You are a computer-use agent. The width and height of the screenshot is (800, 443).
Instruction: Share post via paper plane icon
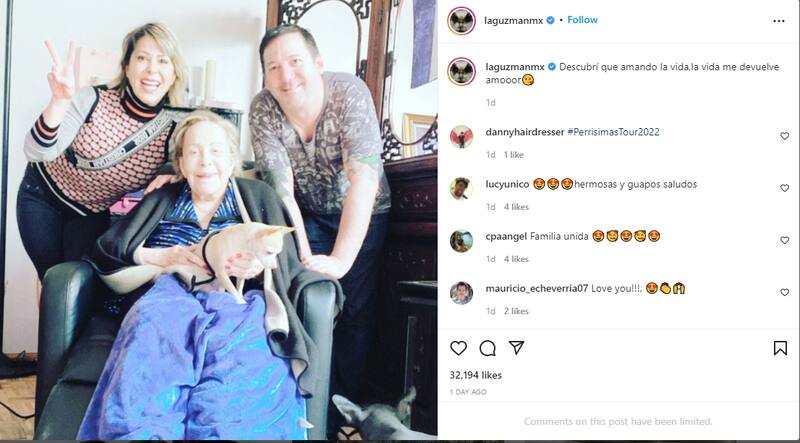pyautogui.click(x=516, y=348)
